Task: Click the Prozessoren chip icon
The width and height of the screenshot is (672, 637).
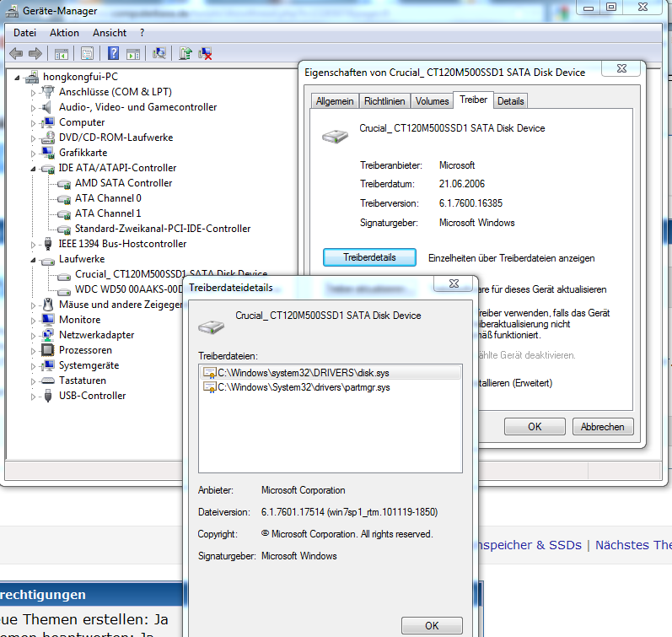Action: [x=47, y=350]
